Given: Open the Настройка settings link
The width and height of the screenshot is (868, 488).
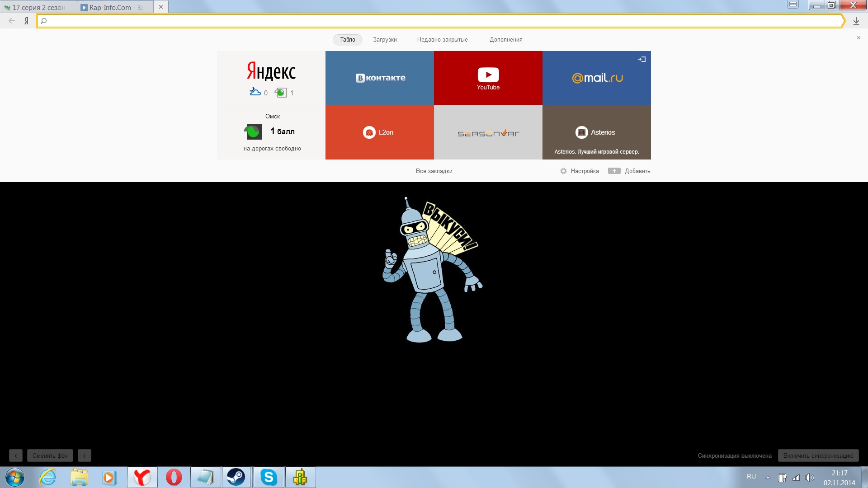Looking at the screenshot, I should click(x=585, y=171).
